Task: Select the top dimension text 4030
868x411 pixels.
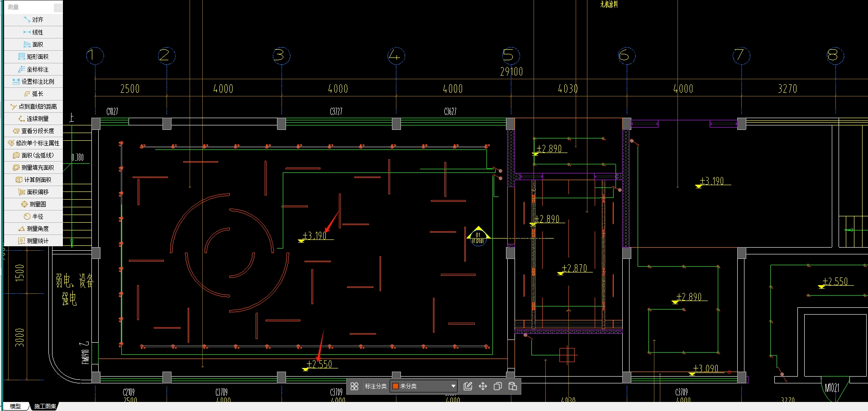Action: pyautogui.click(x=568, y=89)
